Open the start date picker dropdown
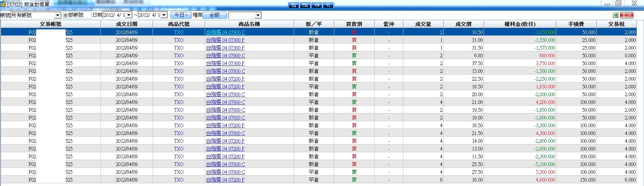This screenshot has height=186, width=644. point(129,15)
